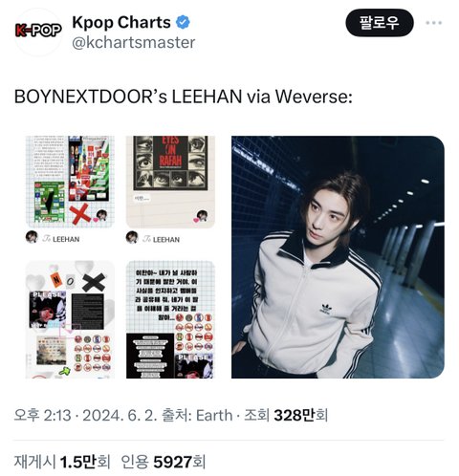The height and width of the screenshot is (476, 459).
Task: Click the red X sticker in first image
Action: (79, 214)
